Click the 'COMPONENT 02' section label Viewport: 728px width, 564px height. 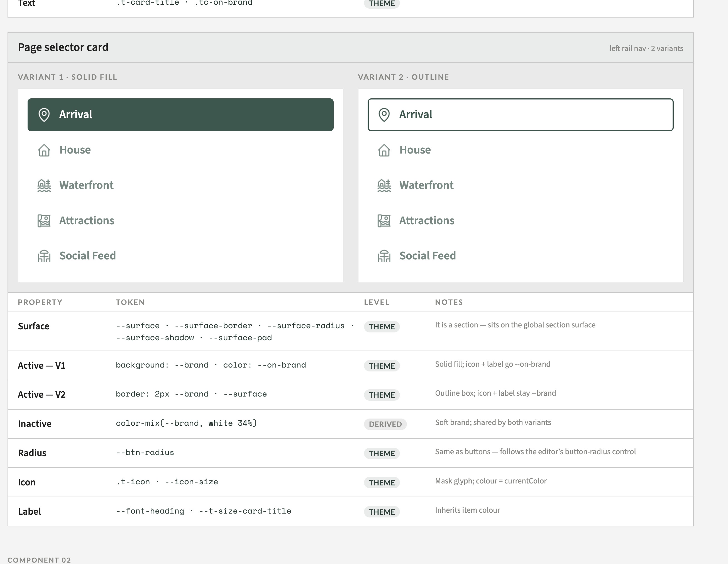click(39, 560)
